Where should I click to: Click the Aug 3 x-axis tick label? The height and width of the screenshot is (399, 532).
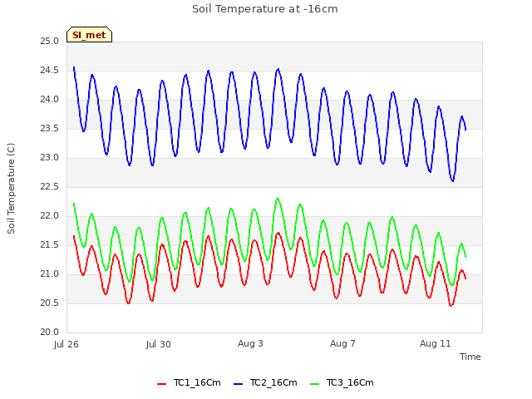[250, 343]
